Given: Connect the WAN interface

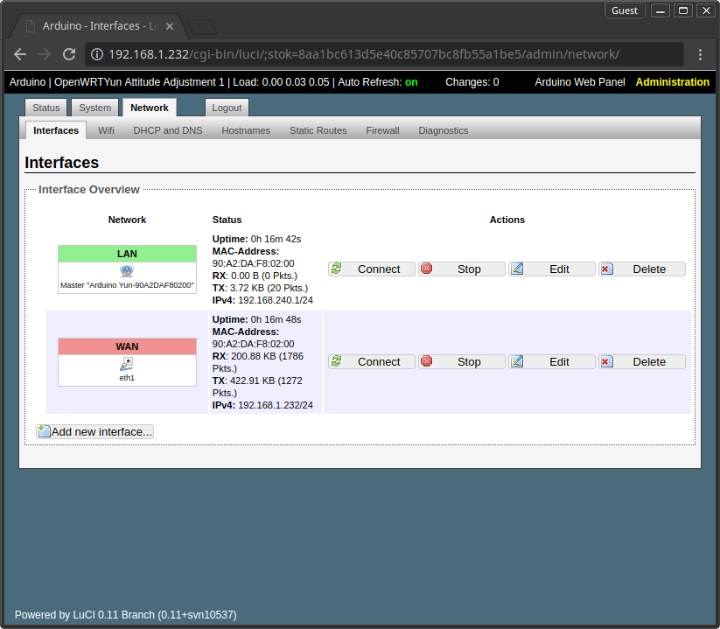Looking at the screenshot, I should tap(371, 362).
